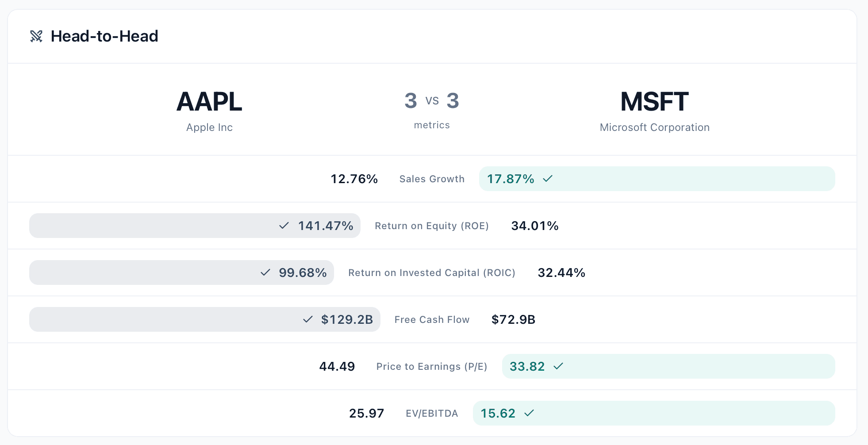Click the green MSFT Sales Growth bar
This screenshot has width=868, height=445.
pyautogui.click(x=657, y=179)
